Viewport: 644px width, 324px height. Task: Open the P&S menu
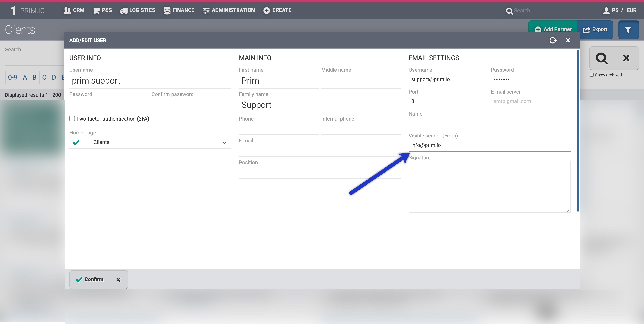point(102,10)
